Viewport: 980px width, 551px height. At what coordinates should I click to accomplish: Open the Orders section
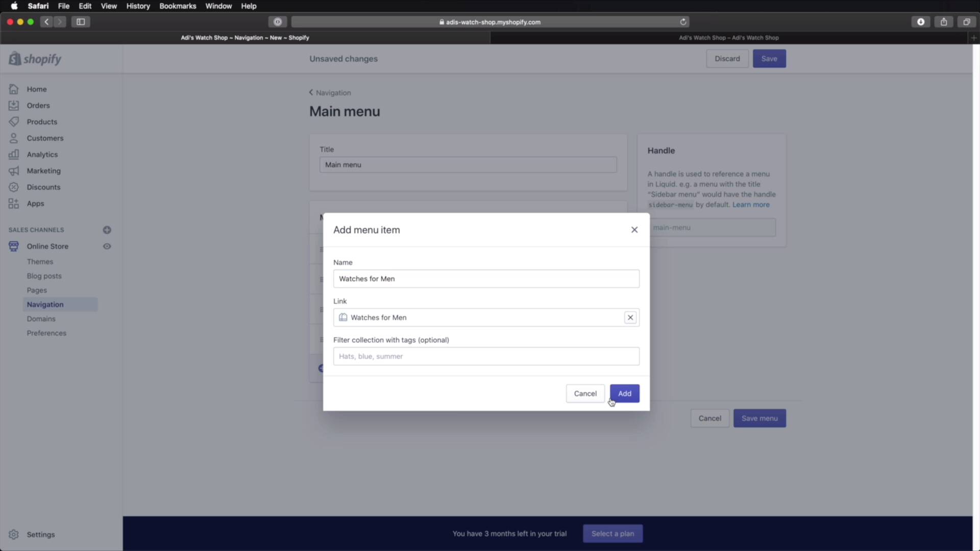38,105
